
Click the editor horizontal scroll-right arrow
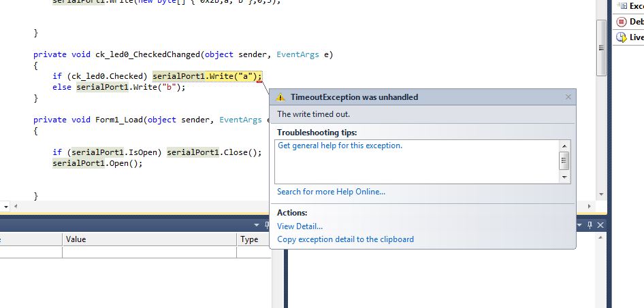(x=589, y=206)
